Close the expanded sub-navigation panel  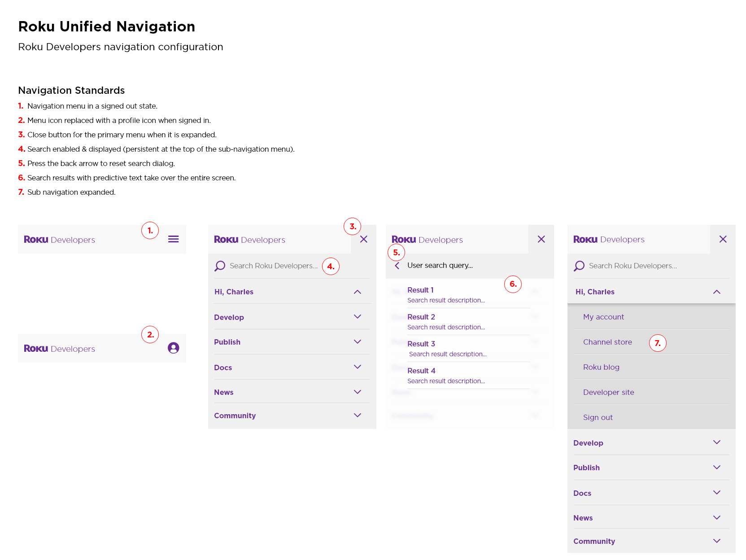[723, 239]
